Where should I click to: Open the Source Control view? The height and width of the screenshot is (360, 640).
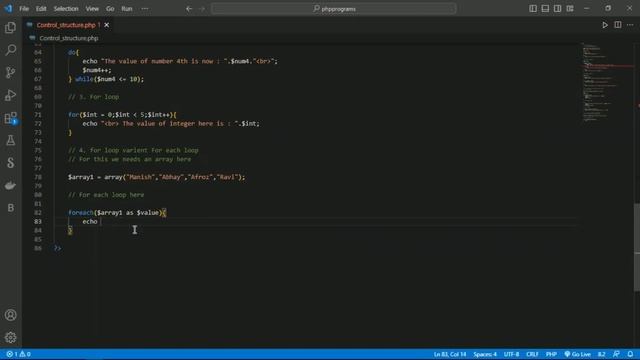pyautogui.click(x=11, y=73)
